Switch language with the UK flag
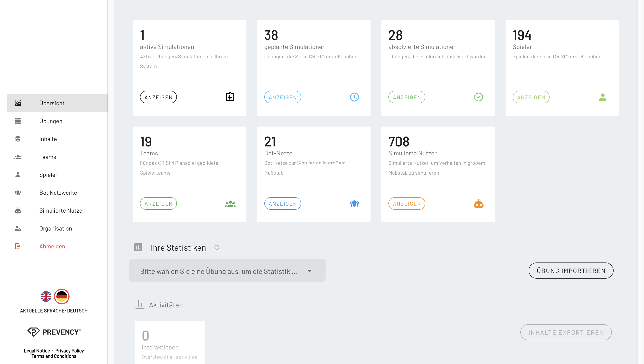The width and height of the screenshot is (644, 364). [46, 296]
